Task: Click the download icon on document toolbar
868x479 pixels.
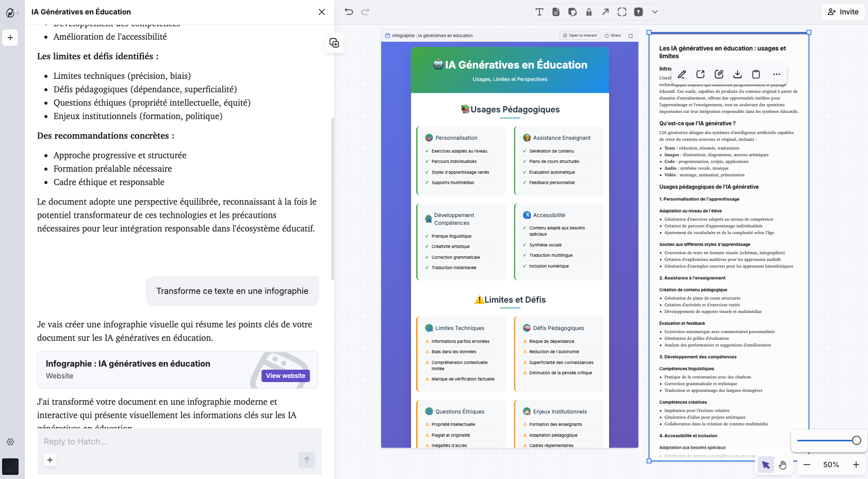Action: pos(738,74)
